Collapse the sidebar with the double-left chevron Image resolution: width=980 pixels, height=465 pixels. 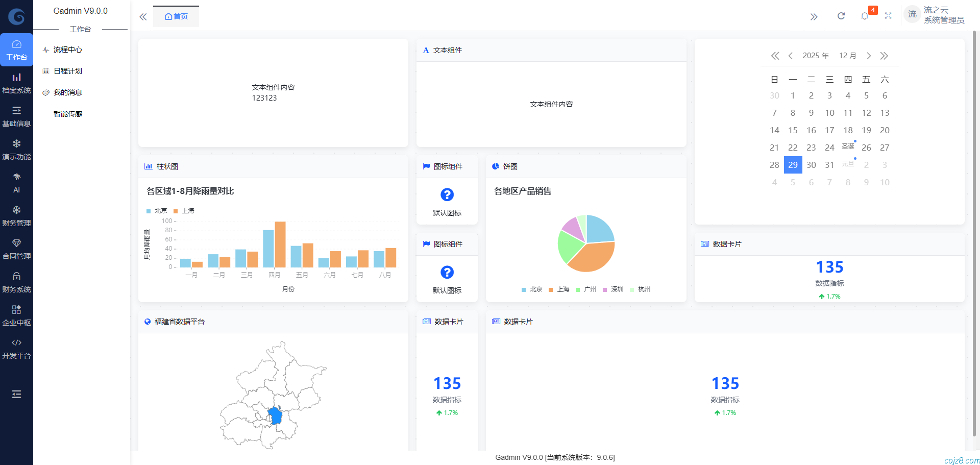(x=143, y=16)
